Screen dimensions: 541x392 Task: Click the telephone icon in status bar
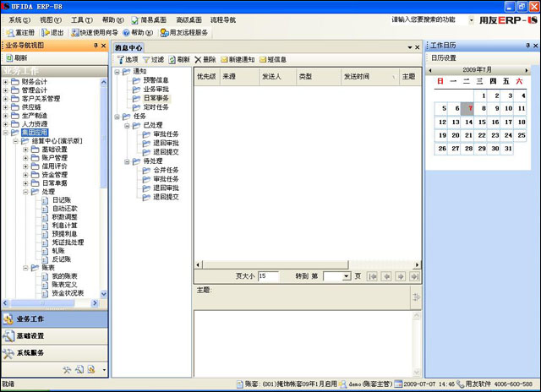coord(460,384)
